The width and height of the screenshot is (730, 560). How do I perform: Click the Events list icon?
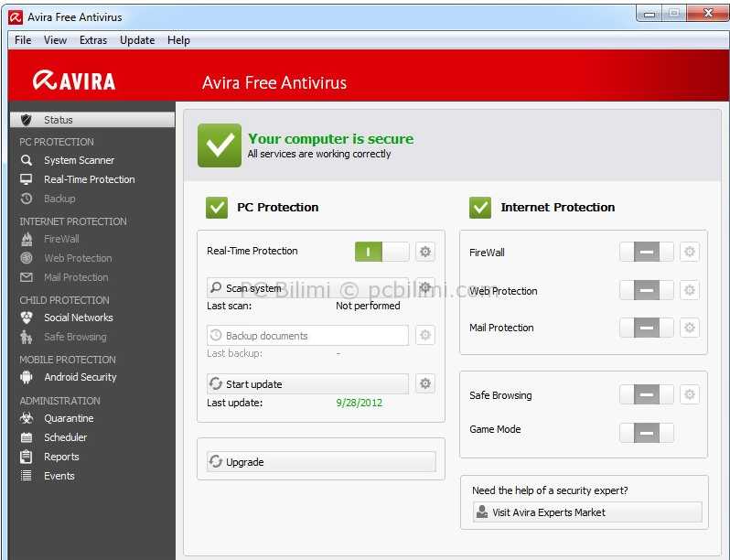(27, 476)
